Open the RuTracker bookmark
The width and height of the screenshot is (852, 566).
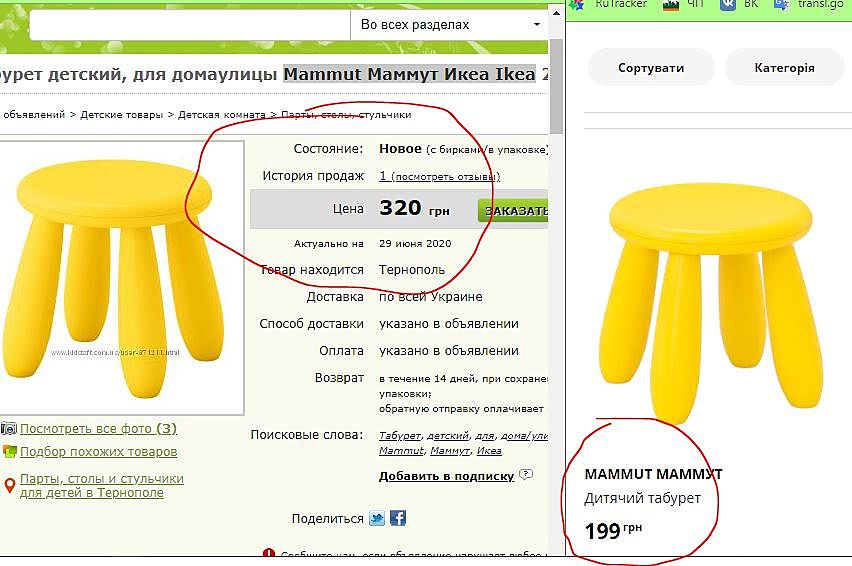[621, 4]
